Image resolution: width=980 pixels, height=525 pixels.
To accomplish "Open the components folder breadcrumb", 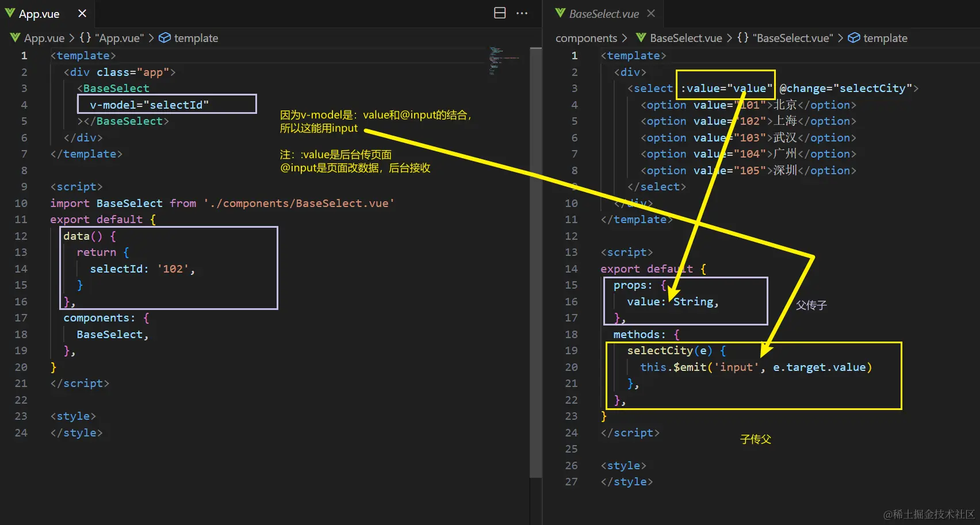I will 586,38.
